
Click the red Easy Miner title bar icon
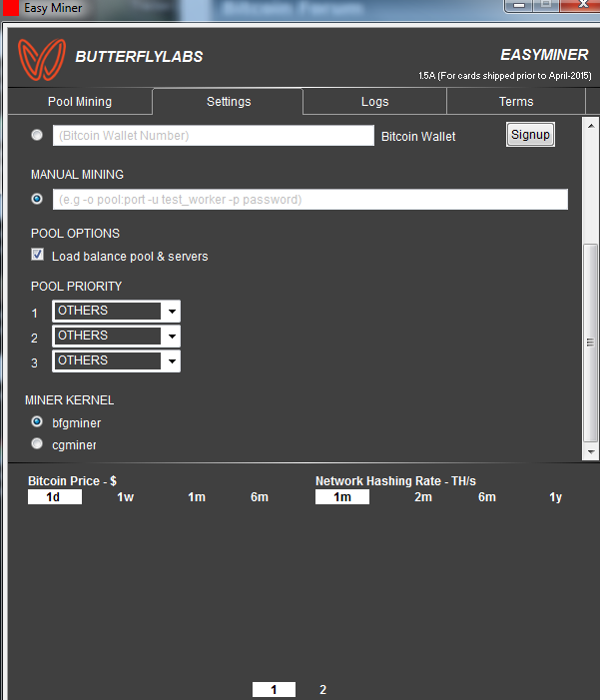[10, 8]
